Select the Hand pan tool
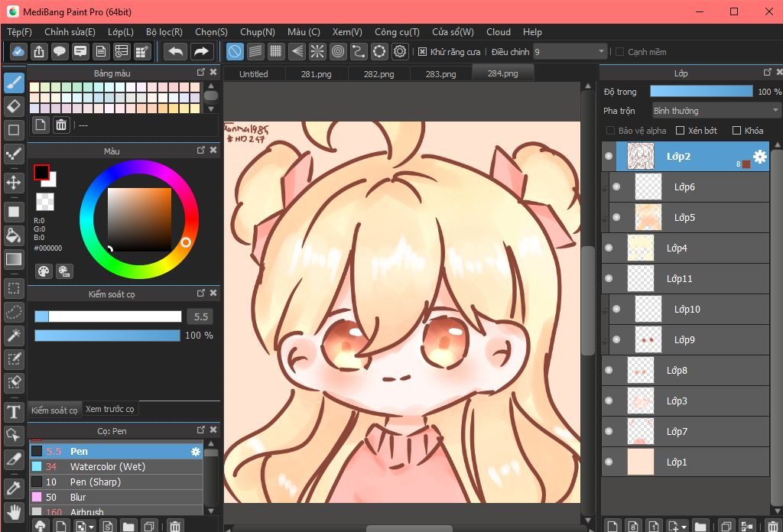 click(14, 511)
